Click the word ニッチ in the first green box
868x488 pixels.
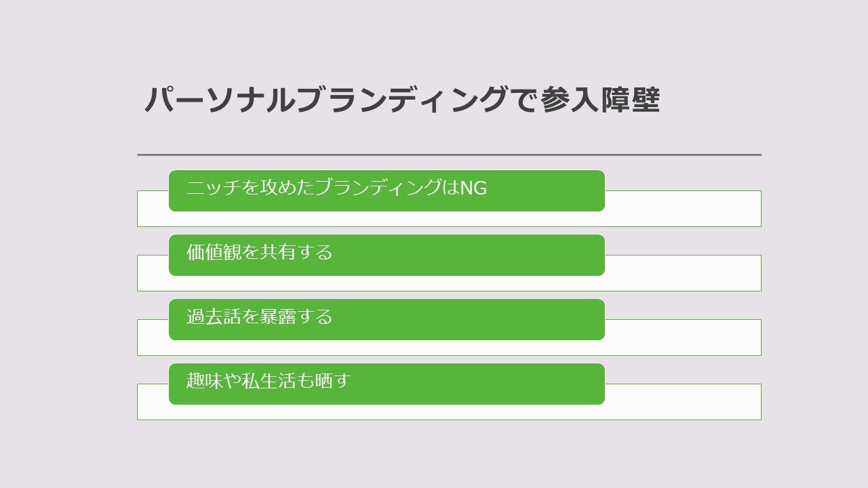(214, 188)
